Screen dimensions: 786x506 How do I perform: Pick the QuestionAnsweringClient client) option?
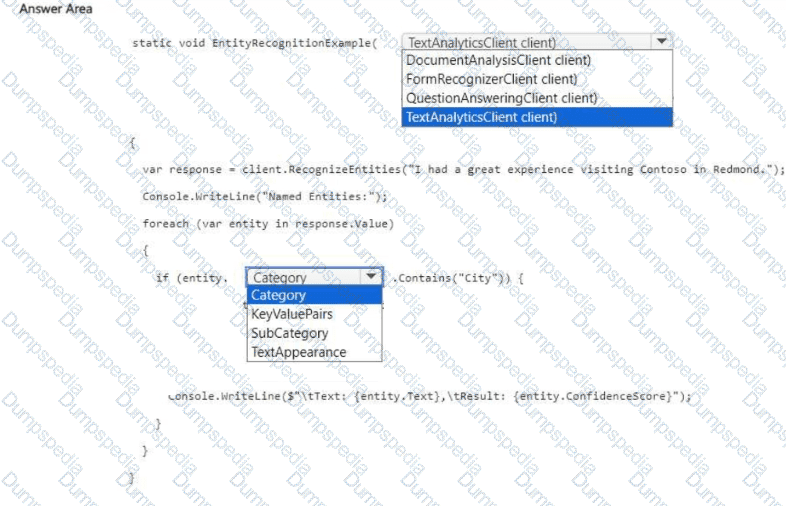point(501,98)
